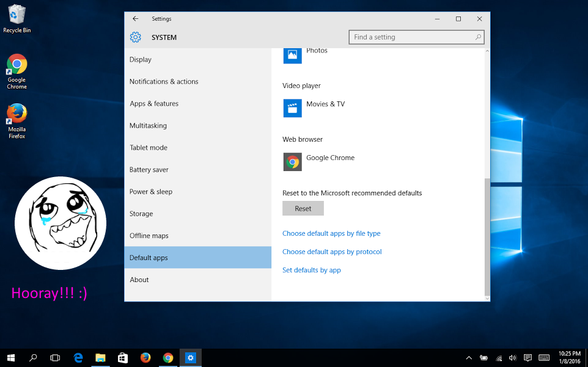Image resolution: width=588 pixels, height=367 pixels.
Task: Select the Photos app icon
Action: (x=293, y=55)
